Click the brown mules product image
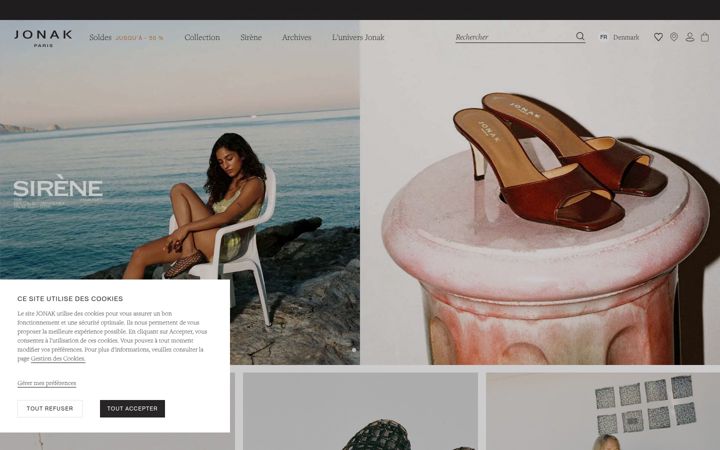 coord(540,193)
